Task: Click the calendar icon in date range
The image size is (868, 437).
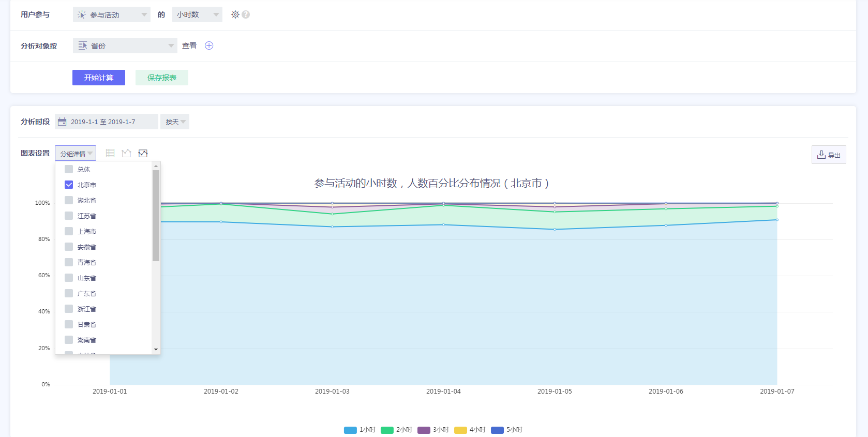Action: click(62, 122)
